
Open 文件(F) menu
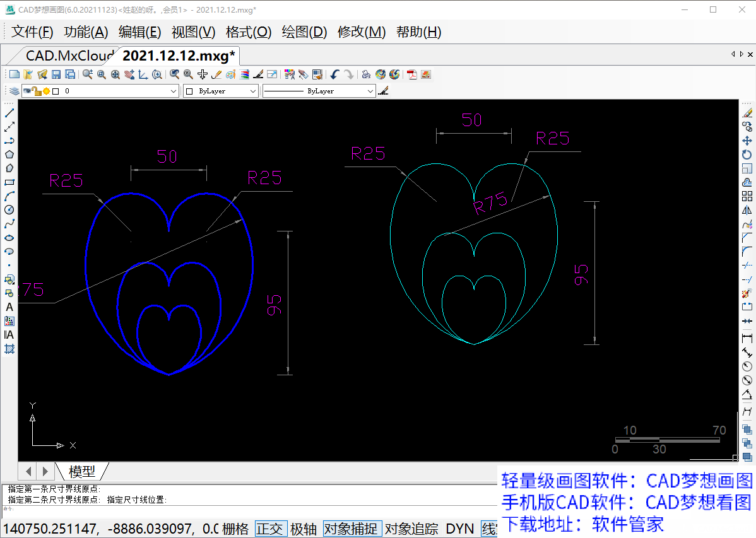pos(32,32)
